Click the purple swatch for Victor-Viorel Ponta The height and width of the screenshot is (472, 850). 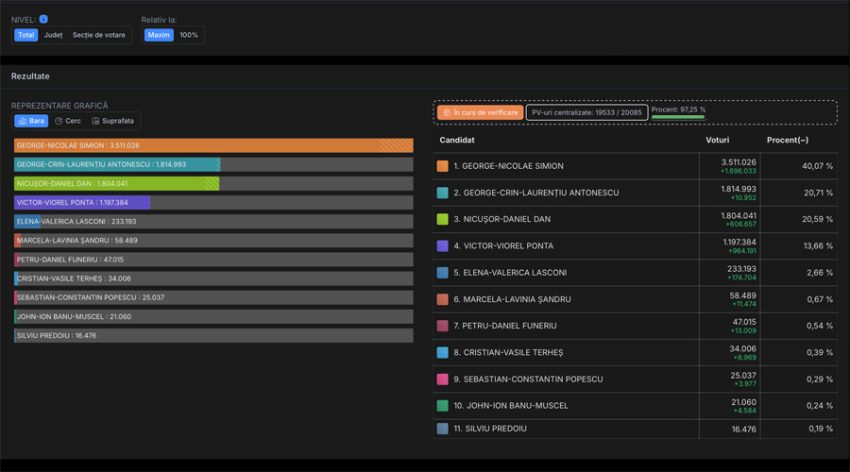coord(442,245)
